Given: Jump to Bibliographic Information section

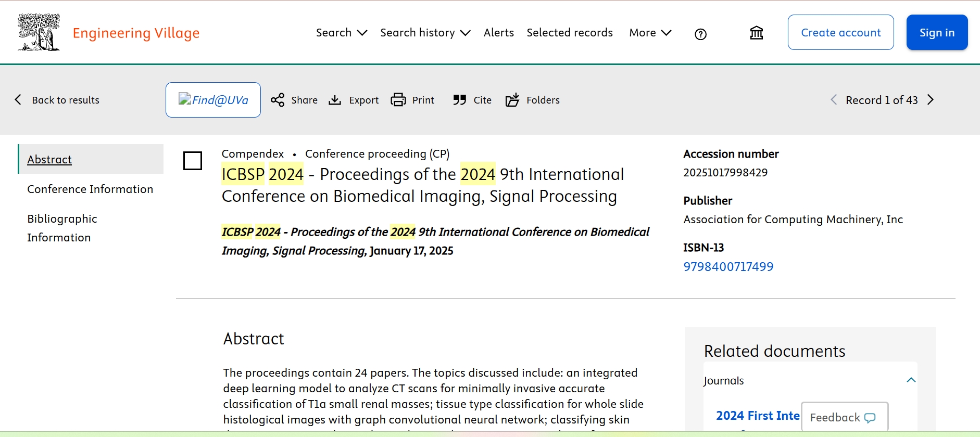Looking at the screenshot, I should 62,228.
